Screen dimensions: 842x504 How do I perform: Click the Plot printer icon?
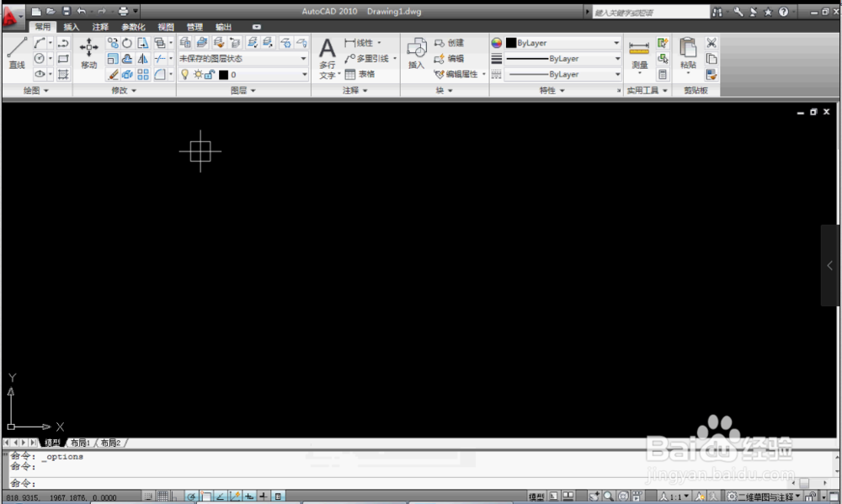point(123,11)
